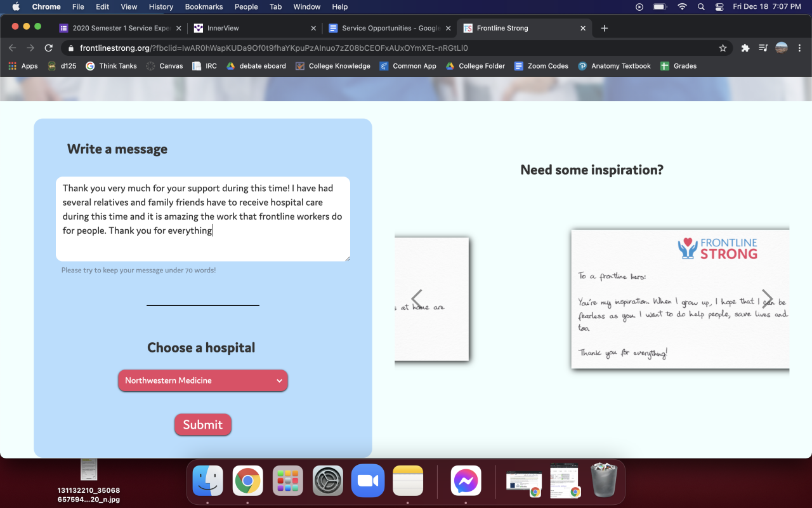
Task: Show previous inspiration card with left arrow
Action: tap(417, 298)
